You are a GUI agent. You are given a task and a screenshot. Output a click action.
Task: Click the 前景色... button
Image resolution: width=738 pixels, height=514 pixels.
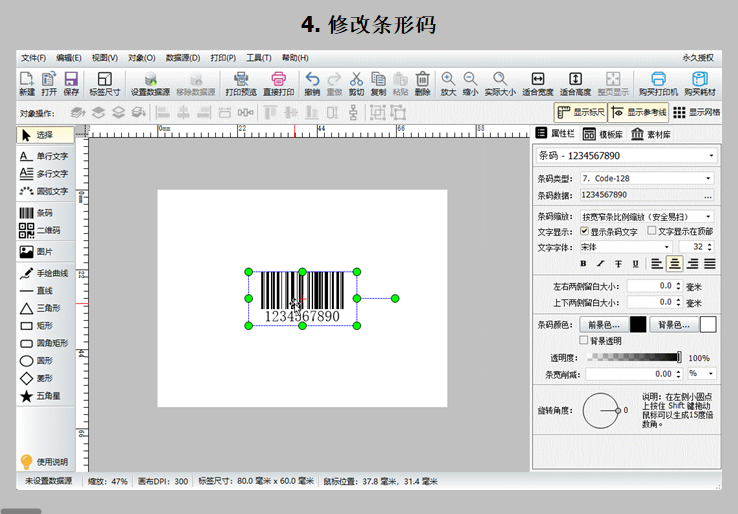604,325
